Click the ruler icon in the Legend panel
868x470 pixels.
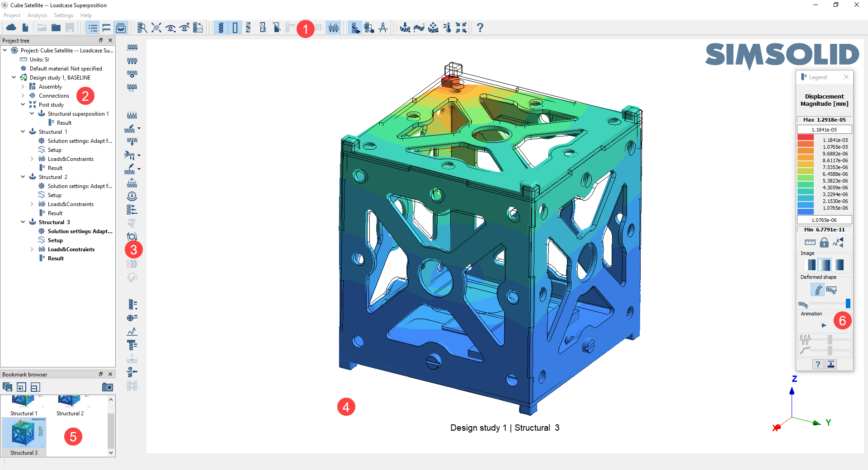coord(810,243)
